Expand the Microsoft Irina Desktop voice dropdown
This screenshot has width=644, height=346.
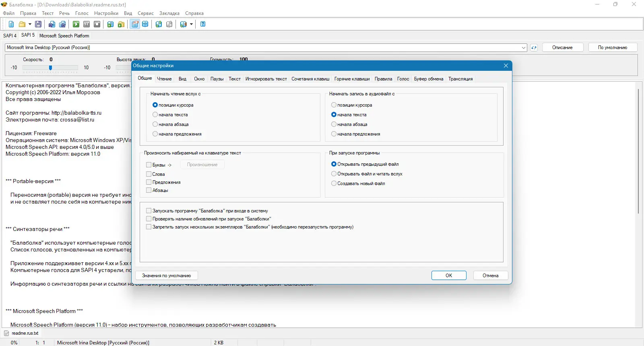click(x=524, y=47)
